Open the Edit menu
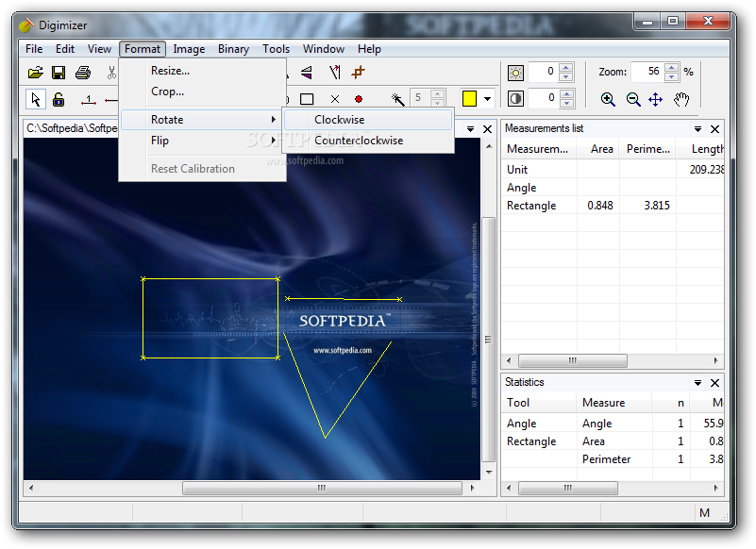756x549 pixels. (x=64, y=49)
